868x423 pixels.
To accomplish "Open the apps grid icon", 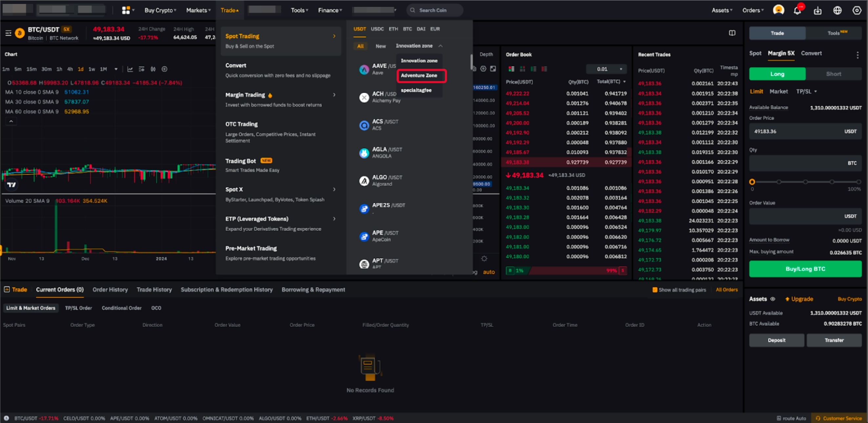I will click(x=126, y=11).
